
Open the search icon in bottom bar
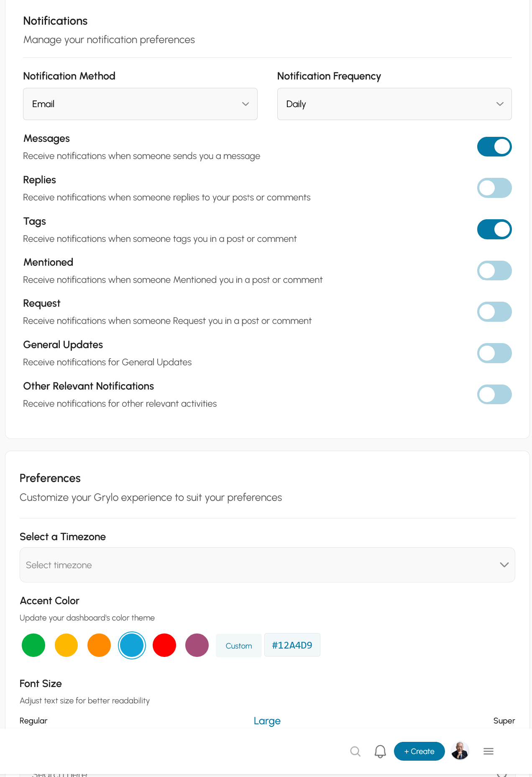pyautogui.click(x=355, y=751)
